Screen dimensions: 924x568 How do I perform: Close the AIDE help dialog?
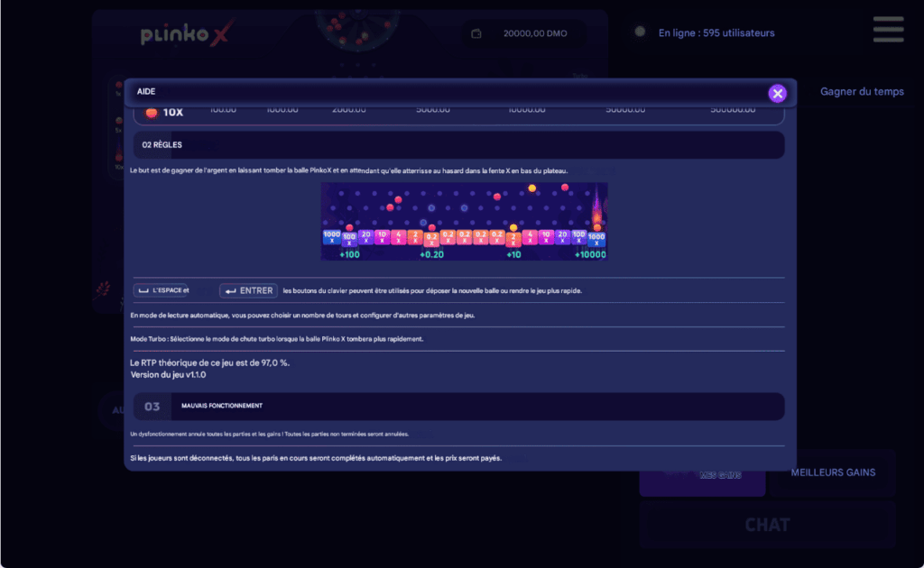[777, 93]
